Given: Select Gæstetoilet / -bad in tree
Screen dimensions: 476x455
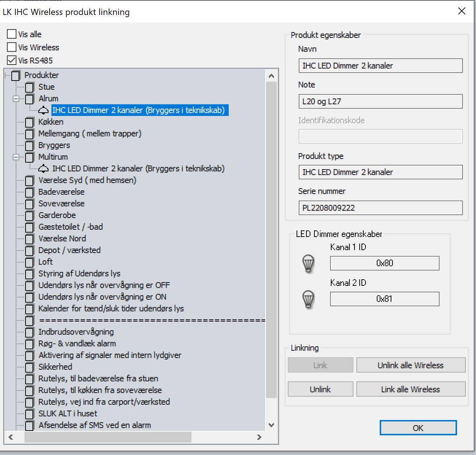Looking at the screenshot, I should click(70, 227).
